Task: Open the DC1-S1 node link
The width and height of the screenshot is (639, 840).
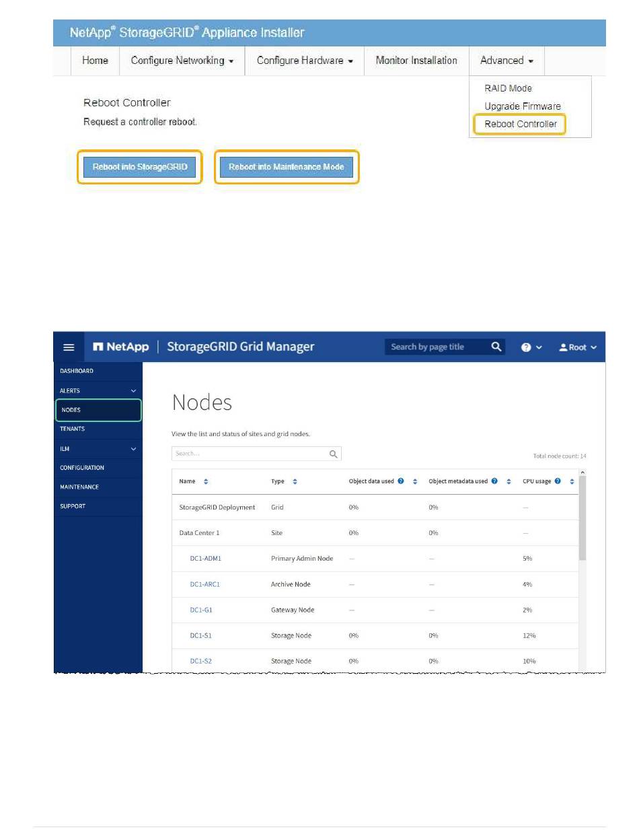Action: coord(201,635)
